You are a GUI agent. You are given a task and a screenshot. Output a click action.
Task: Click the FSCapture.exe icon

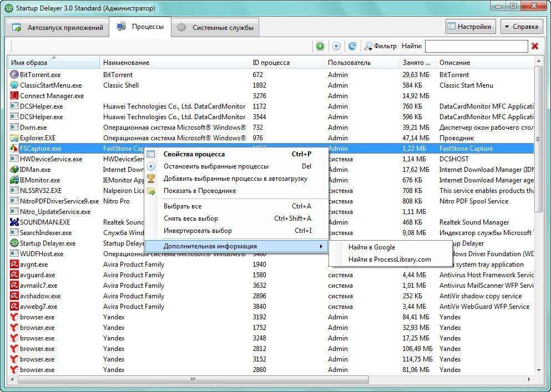click(x=14, y=148)
